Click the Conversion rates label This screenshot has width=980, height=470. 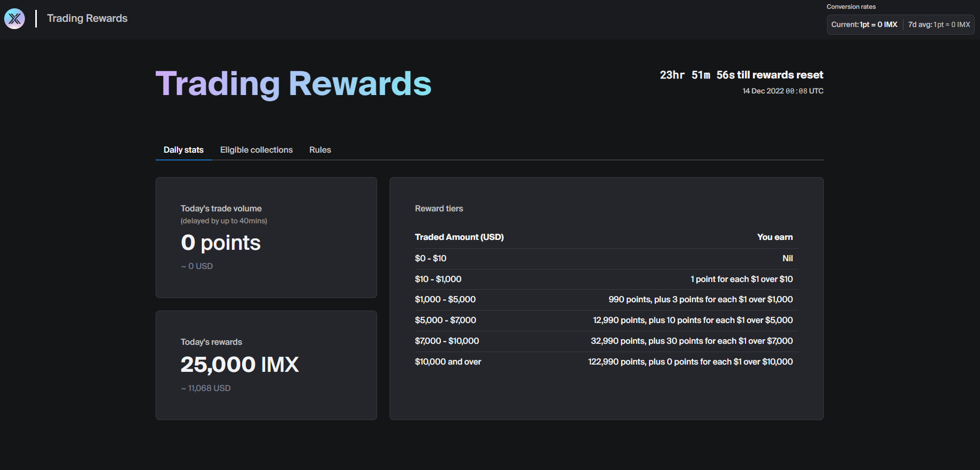(x=851, y=6)
